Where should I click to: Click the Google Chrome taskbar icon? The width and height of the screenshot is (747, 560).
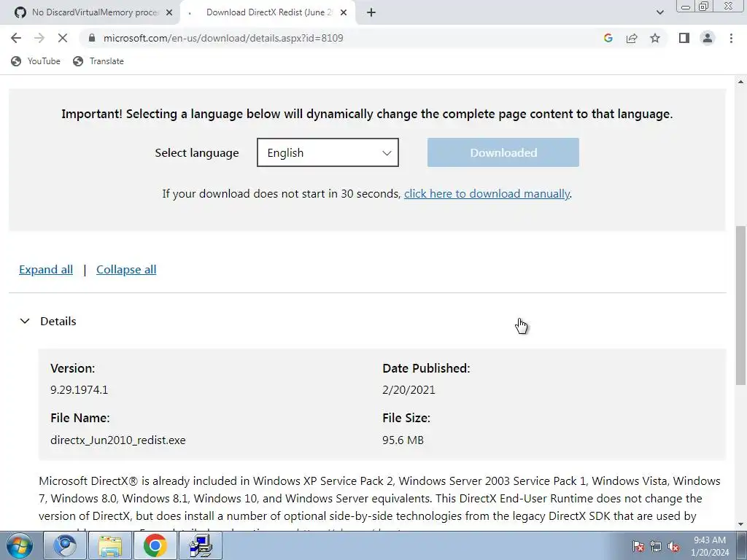(x=155, y=545)
